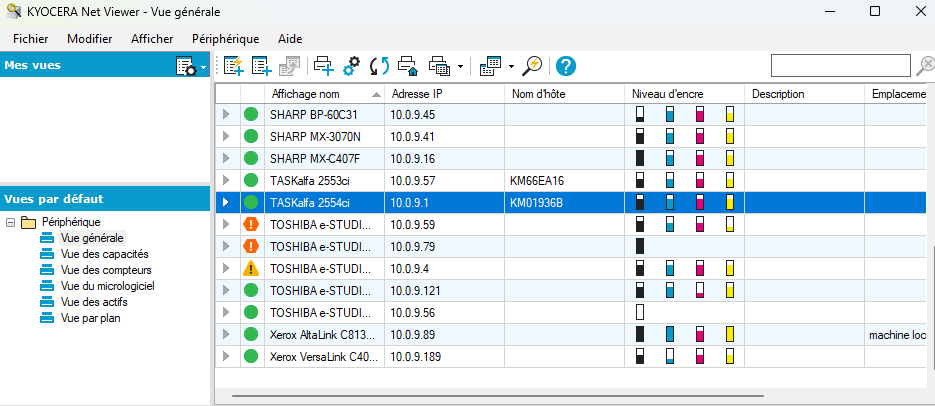Sort by Affichage nom column header
Viewport: 935px width, 406px height.
coord(324,94)
